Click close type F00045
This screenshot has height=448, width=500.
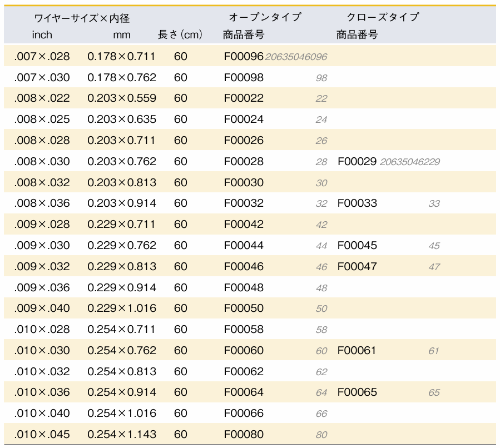point(357,245)
